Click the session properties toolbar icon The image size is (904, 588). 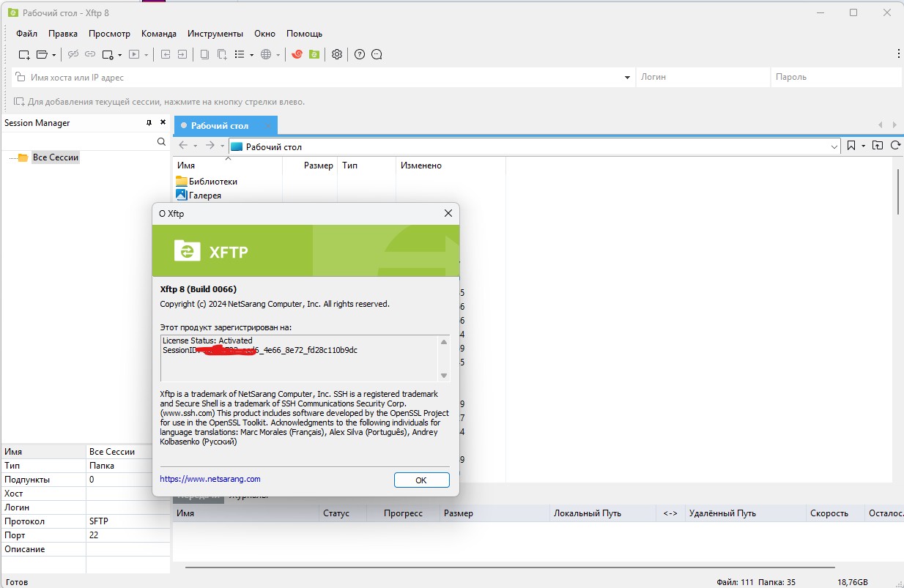point(108,54)
